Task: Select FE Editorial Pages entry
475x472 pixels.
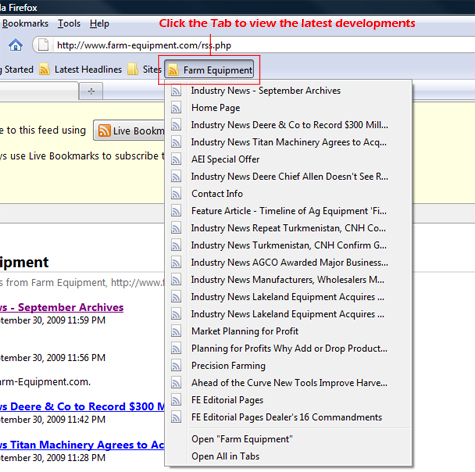Action: (289, 400)
